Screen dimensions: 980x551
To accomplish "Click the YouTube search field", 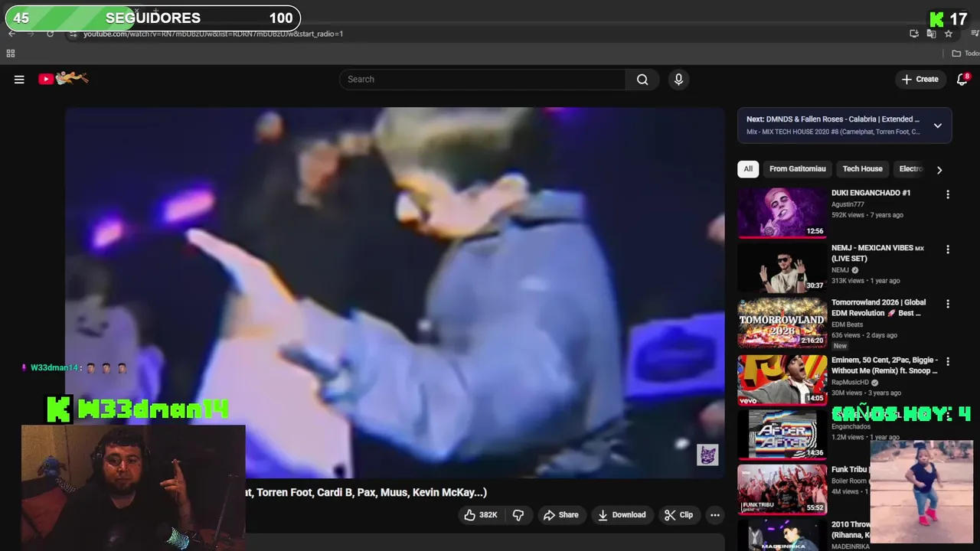I will (x=482, y=80).
